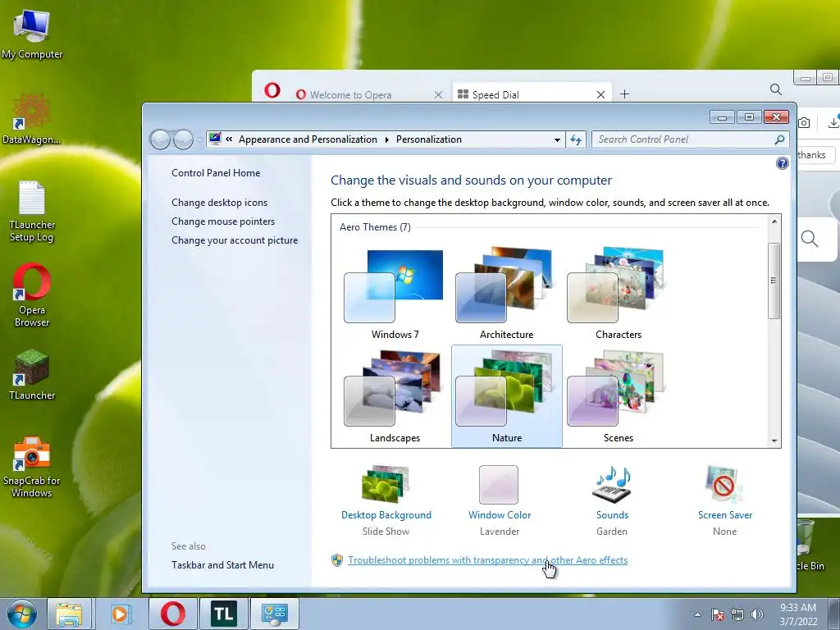Open Action Center flag tray icon
The height and width of the screenshot is (630, 840).
tap(718, 614)
